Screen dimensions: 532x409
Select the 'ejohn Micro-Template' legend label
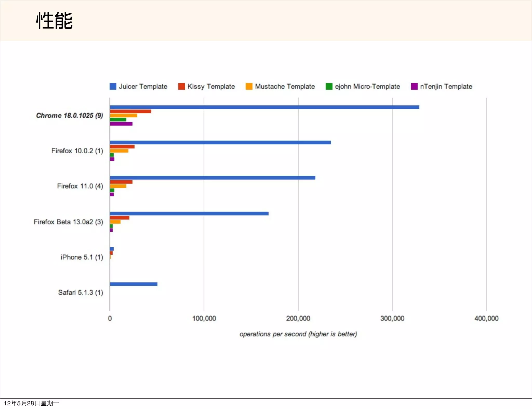click(x=368, y=86)
